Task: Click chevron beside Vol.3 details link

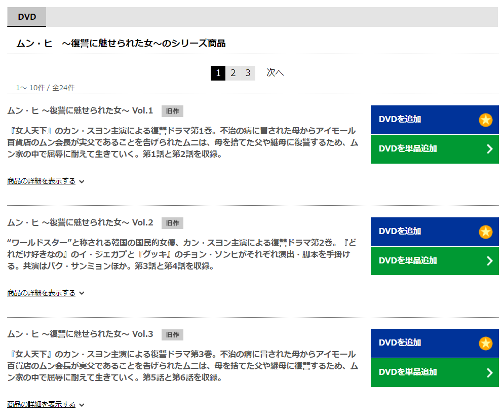Action: pyautogui.click(x=82, y=405)
